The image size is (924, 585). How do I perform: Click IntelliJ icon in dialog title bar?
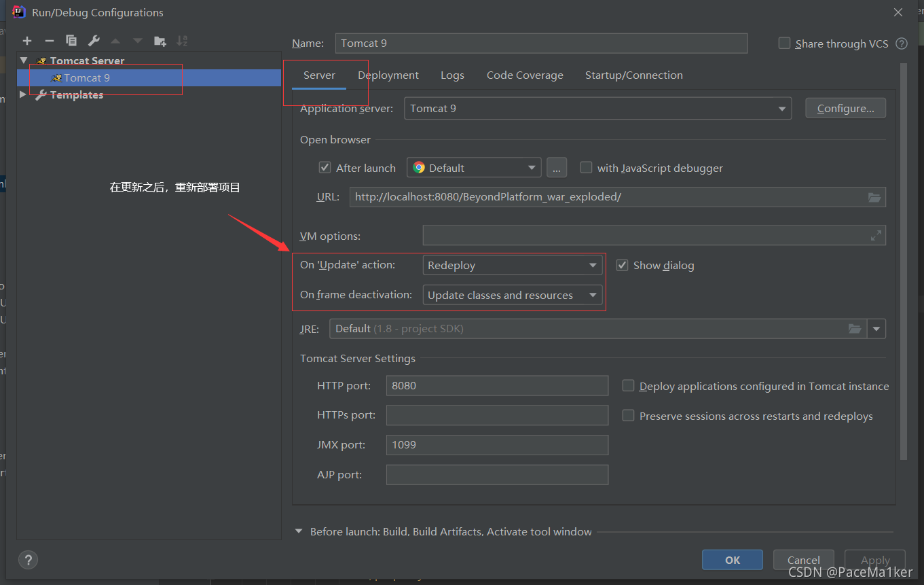(x=18, y=12)
